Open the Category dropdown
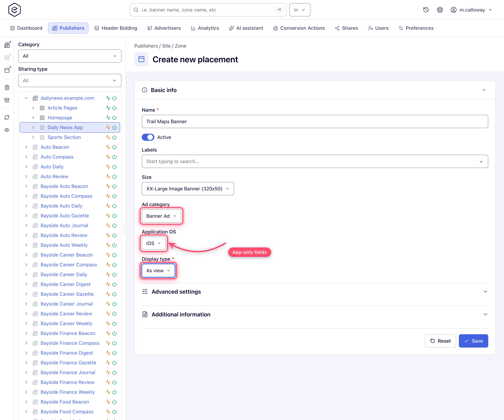 (x=70, y=56)
